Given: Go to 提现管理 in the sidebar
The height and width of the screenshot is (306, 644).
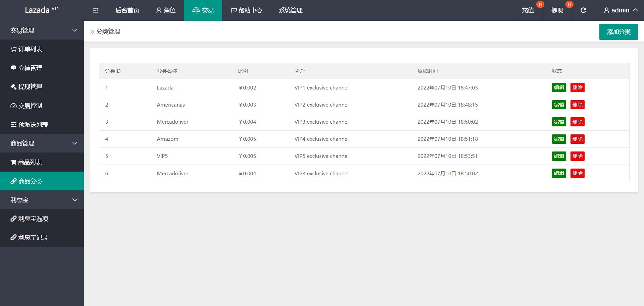Looking at the screenshot, I should pos(42,86).
